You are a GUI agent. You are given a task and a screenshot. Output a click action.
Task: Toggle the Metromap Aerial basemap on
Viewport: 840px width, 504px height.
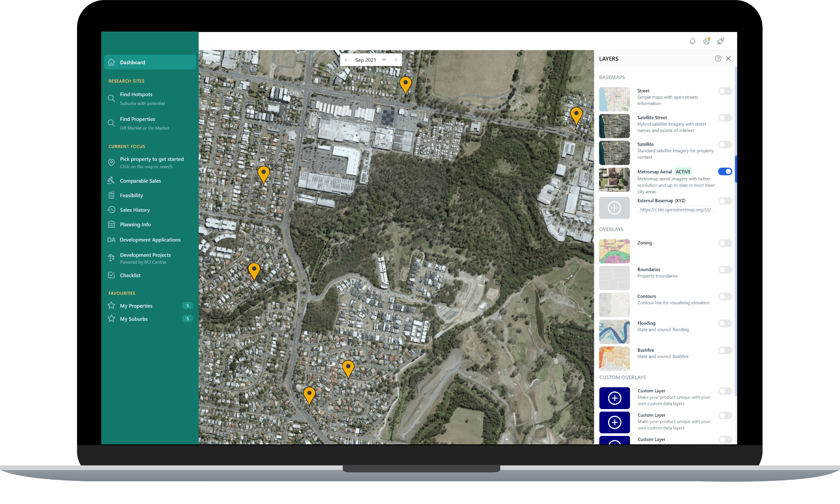(x=725, y=172)
